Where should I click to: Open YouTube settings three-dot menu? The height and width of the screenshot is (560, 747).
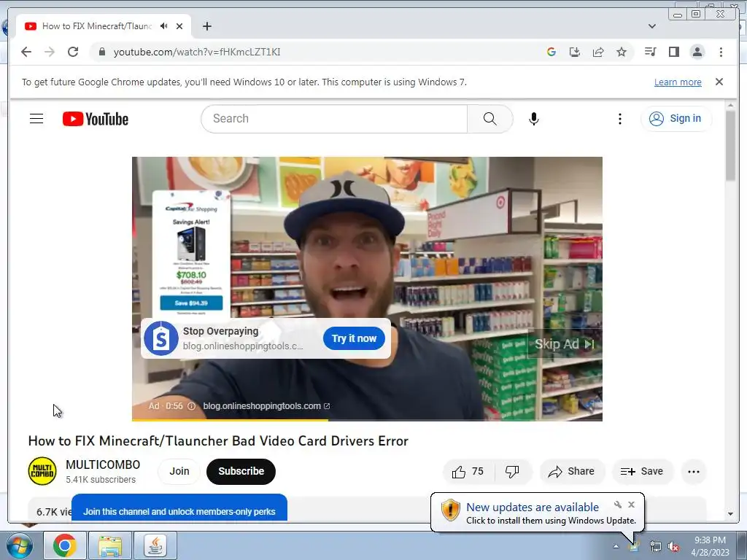click(x=620, y=119)
